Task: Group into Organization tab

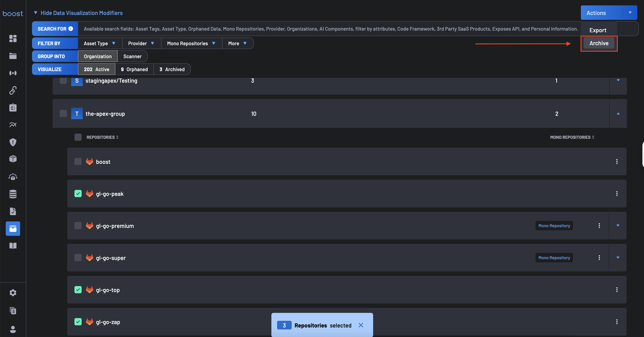Action: point(98,56)
